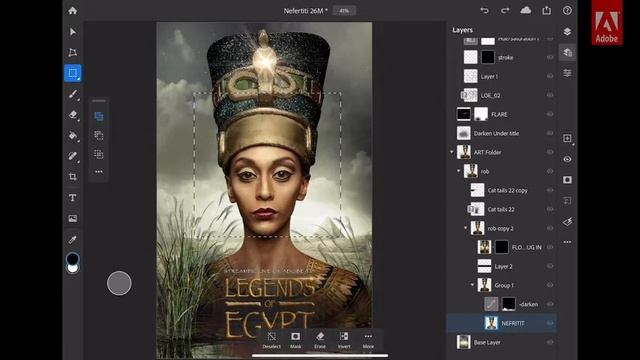
Task: Hide the ART Folder group
Action: (x=550, y=152)
